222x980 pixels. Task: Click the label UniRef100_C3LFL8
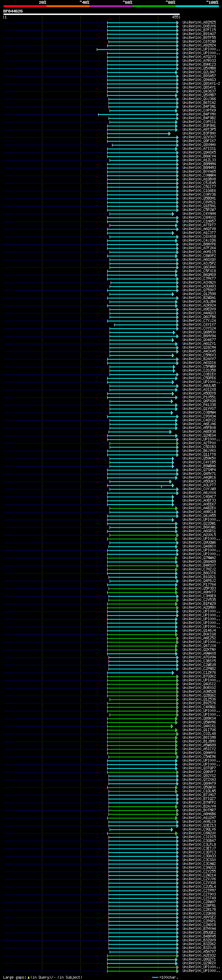point(199,844)
